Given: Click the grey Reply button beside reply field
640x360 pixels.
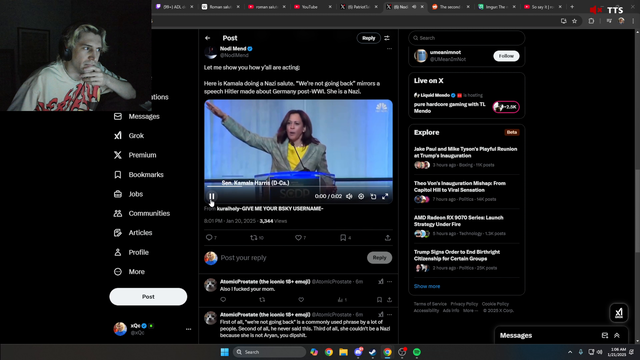Looking at the screenshot, I should pos(379,258).
